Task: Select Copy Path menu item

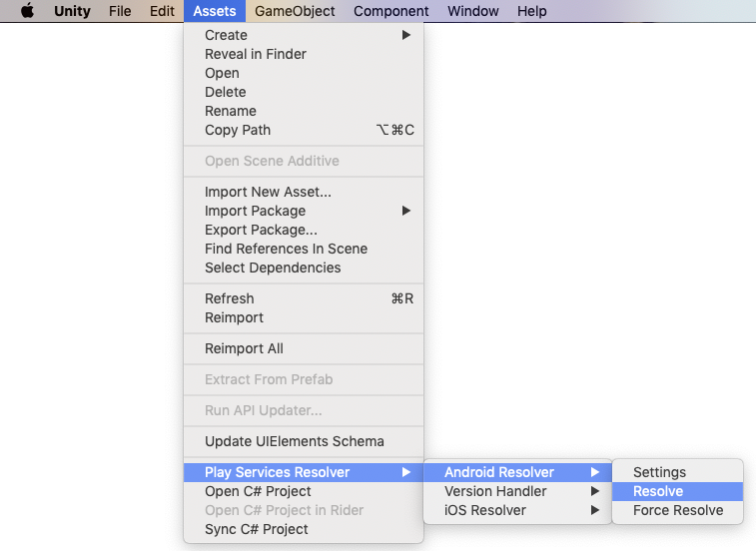Action: (x=237, y=130)
